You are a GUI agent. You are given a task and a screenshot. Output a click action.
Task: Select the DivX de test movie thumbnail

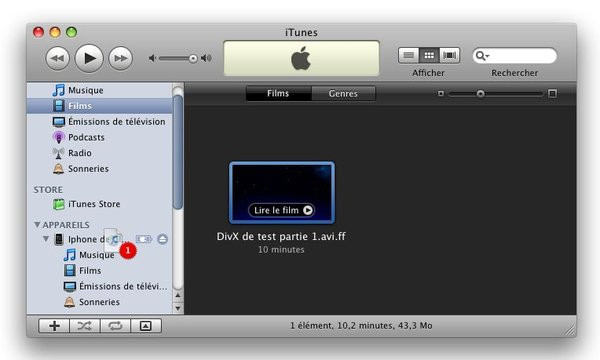coord(282,192)
